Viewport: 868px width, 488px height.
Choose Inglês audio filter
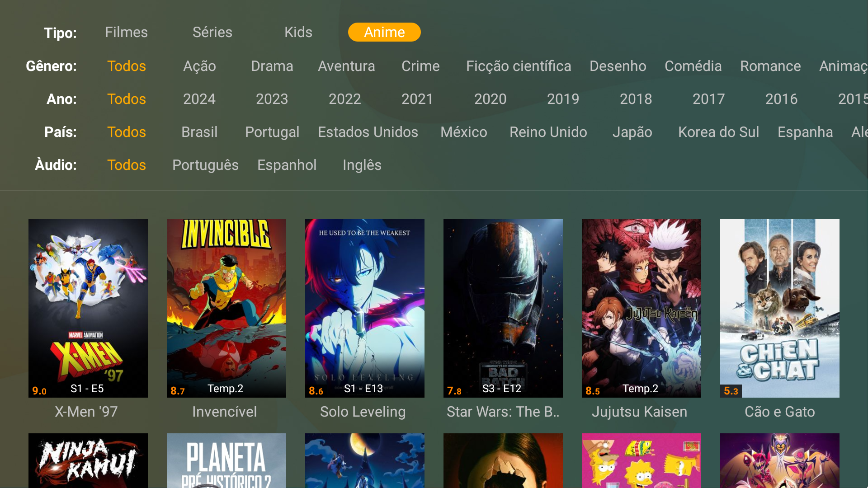pyautogui.click(x=362, y=165)
